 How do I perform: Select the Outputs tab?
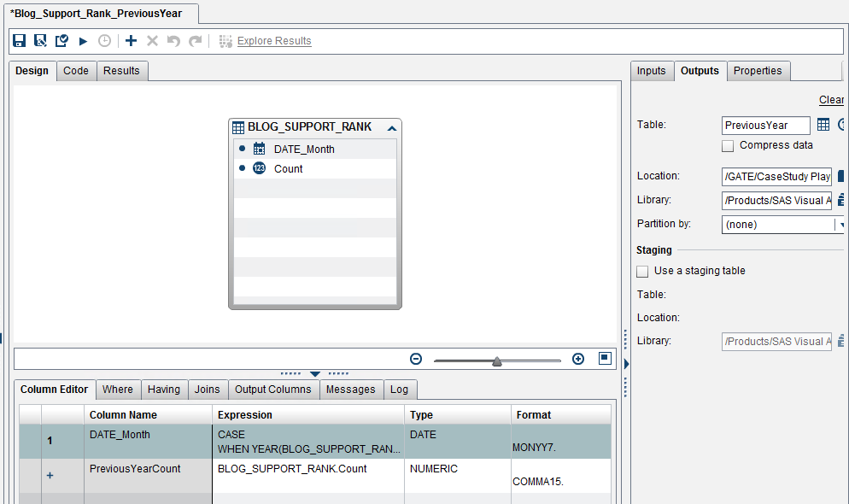[700, 71]
